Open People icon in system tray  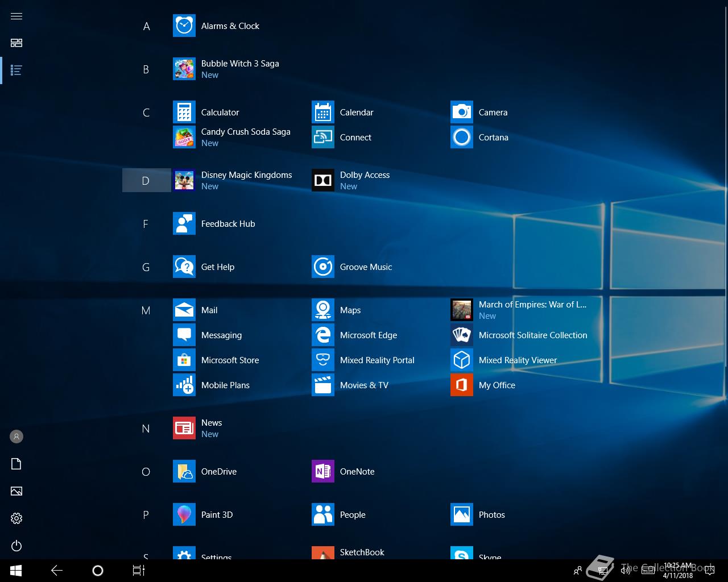[578, 571]
